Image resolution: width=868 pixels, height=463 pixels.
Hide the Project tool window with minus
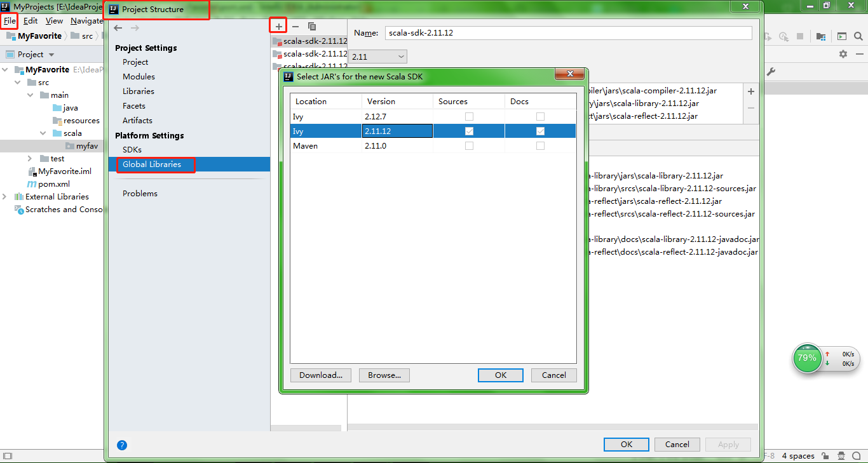(x=858, y=55)
